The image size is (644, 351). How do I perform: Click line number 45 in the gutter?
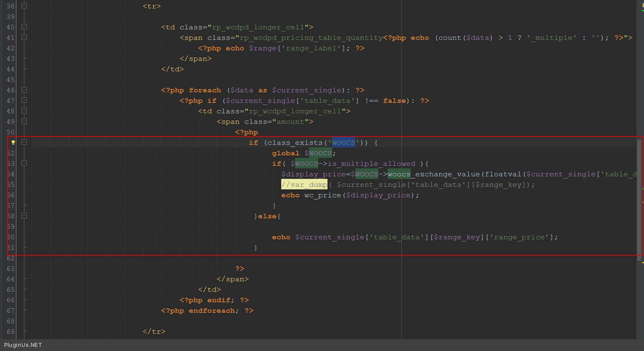click(11, 80)
